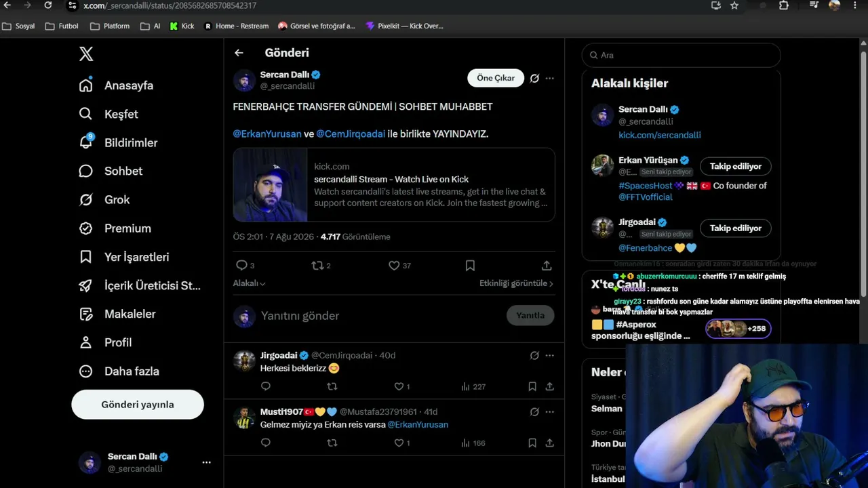This screenshot has height=488, width=868.
Task: View analytics of Jirgoadai's comment
Action: 473,386
